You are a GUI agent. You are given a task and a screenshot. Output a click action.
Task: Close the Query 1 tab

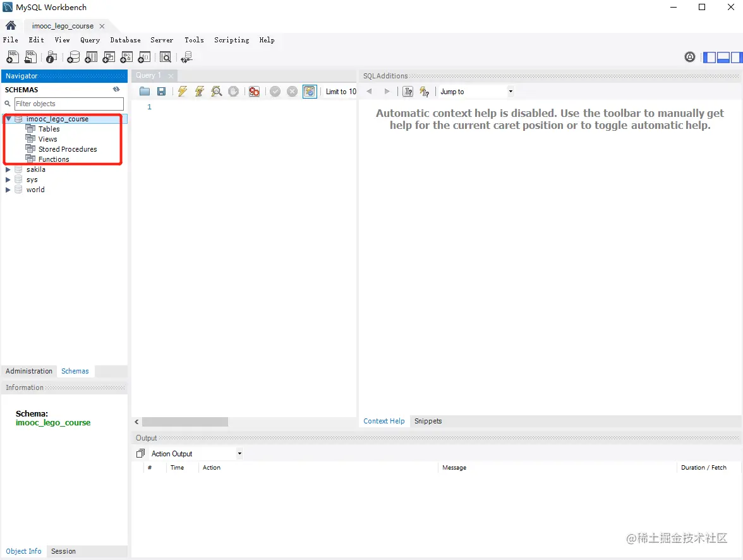pyautogui.click(x=171, y=76)
